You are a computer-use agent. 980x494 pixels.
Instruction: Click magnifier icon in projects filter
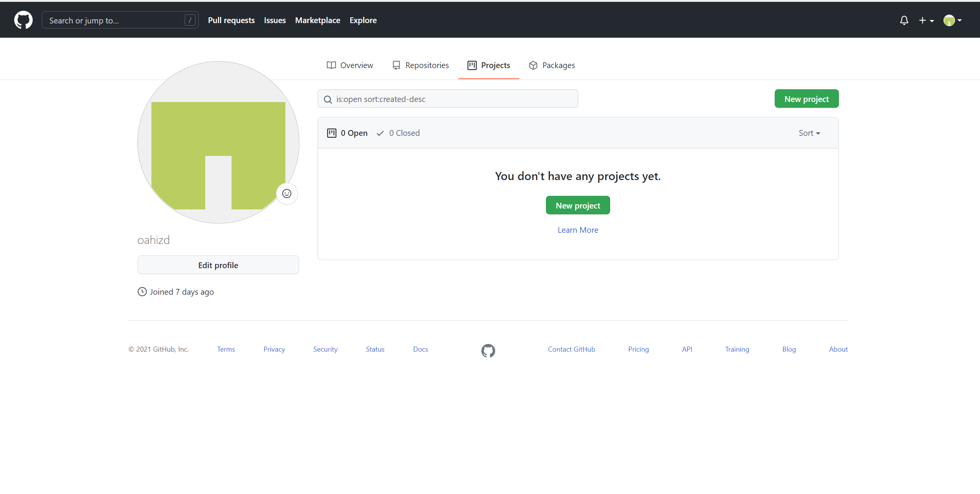(328, 100)
